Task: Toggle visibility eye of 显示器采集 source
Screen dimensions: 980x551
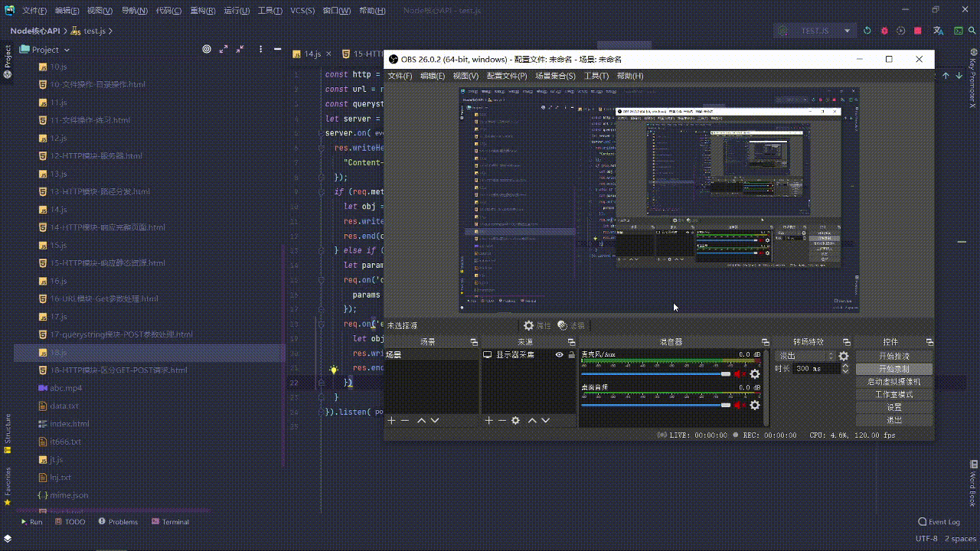Action: pyautogui.click(x=559, y=355)
